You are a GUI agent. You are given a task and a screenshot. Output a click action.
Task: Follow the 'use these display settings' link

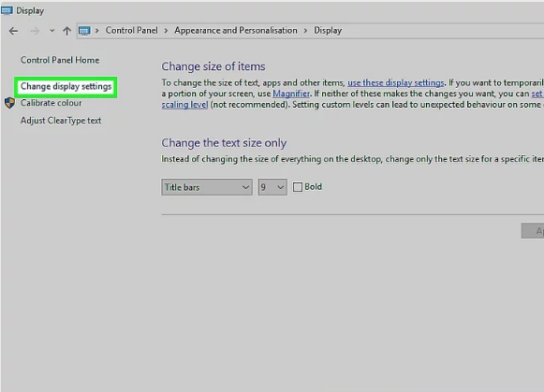click(x=396, y=83)
